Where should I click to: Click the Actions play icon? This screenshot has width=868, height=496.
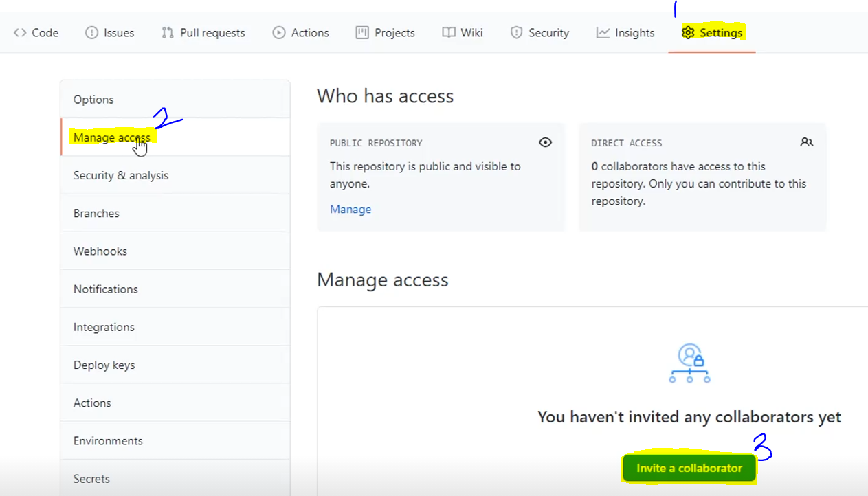pos(278,32)
